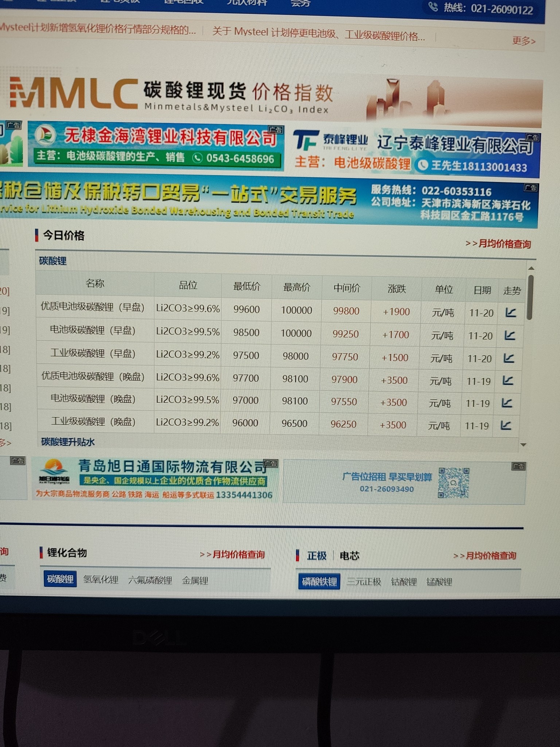Select the 正极 section tab
The width and height of the screenshot is (560, 747).
point(316,556)
